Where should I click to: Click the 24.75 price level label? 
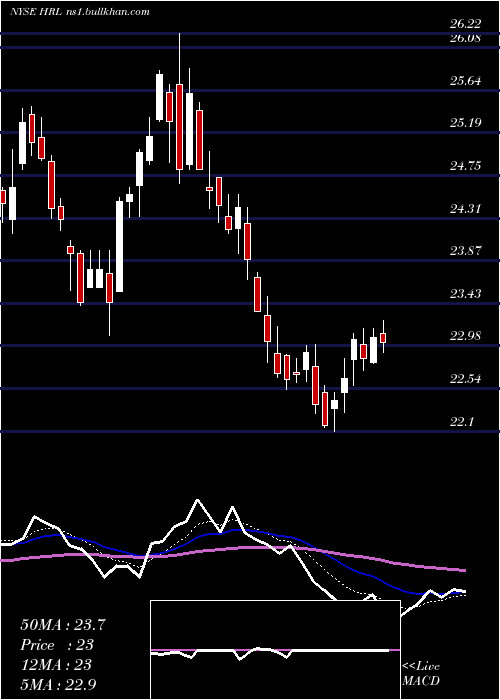(466, 166)
